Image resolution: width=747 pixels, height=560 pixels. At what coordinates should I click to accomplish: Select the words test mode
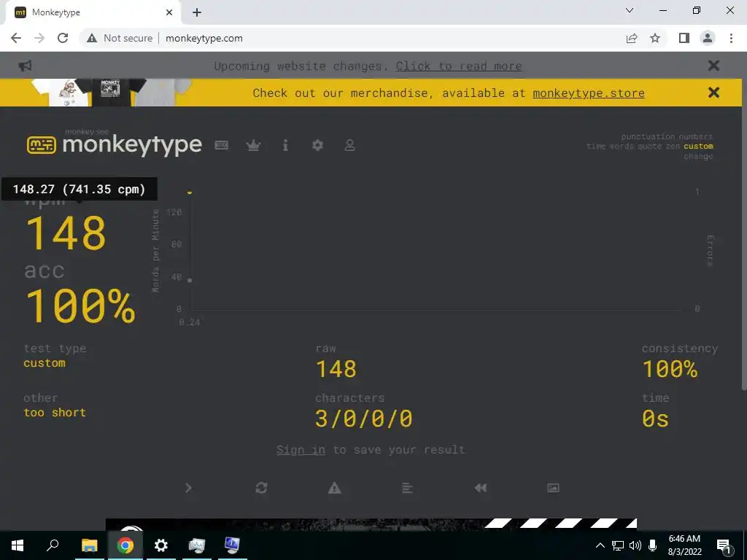pos(621,146)
